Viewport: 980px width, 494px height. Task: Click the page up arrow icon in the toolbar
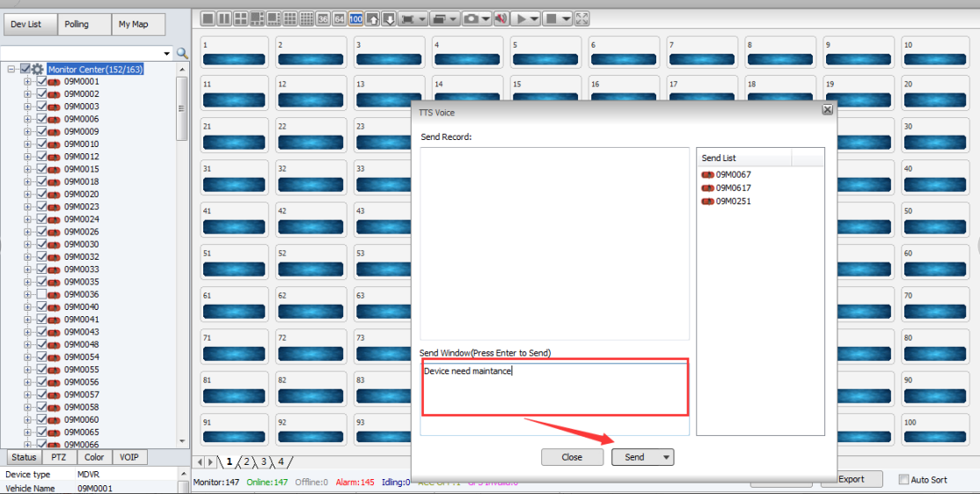(372, 18)
